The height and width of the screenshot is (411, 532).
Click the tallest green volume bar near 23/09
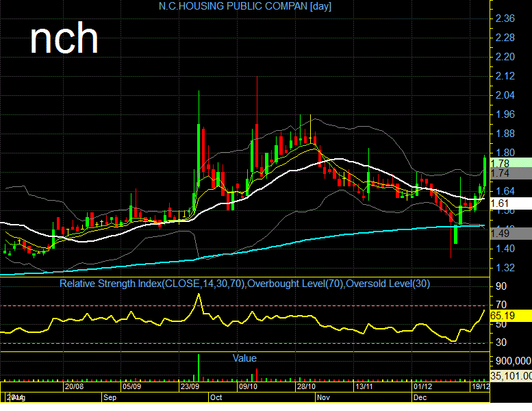coord(199,368)
